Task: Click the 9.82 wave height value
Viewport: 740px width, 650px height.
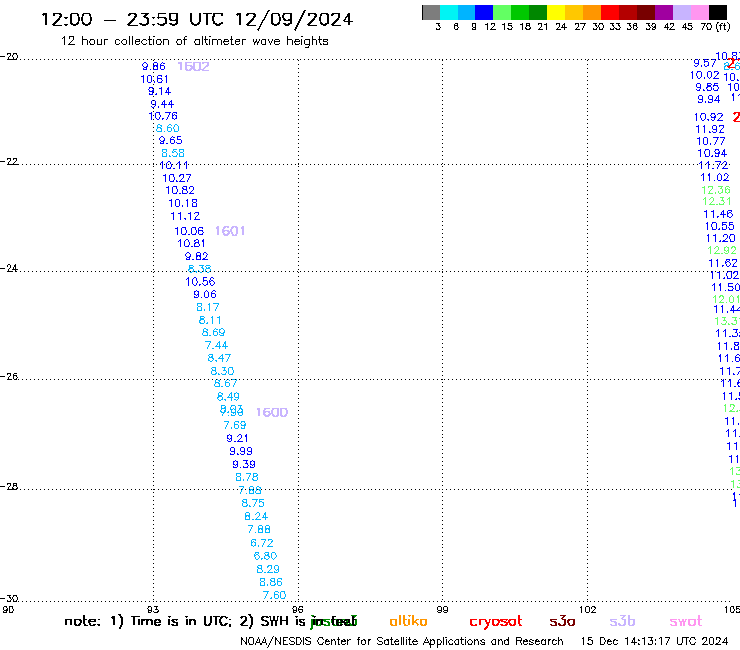Action: tap(196, 256)
